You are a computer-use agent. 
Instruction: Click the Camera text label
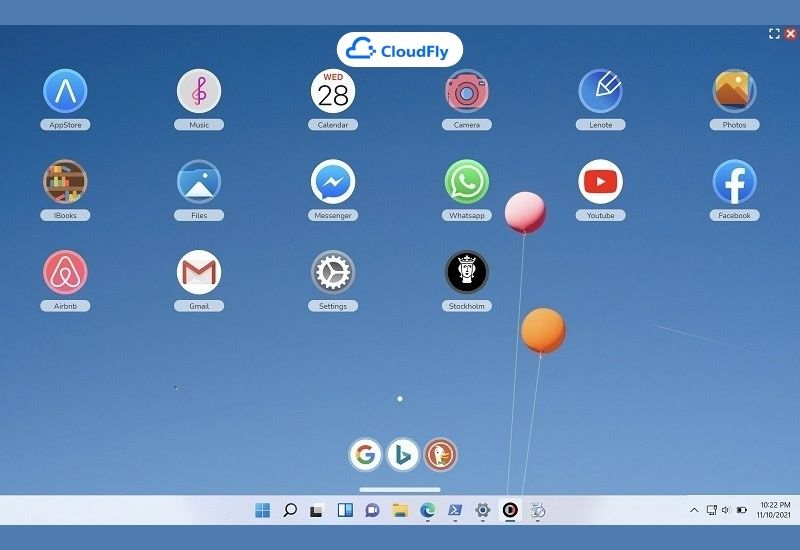tap(466, 124)
